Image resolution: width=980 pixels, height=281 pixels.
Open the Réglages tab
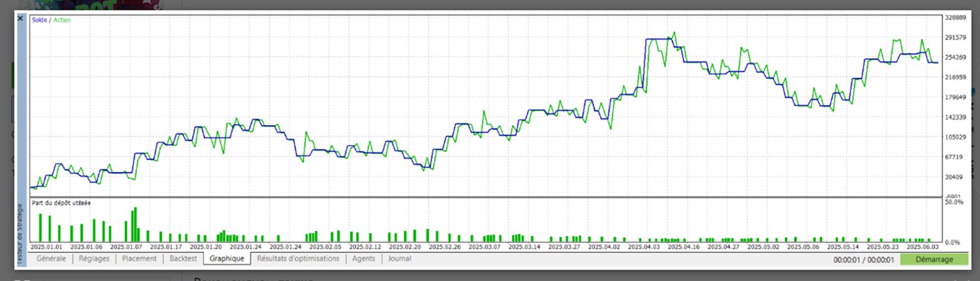coord(94,259)
